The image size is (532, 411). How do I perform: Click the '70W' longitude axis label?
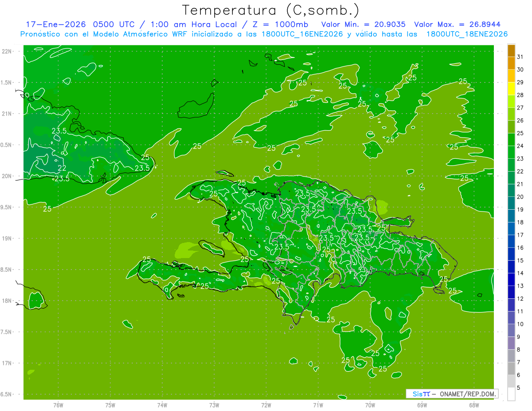point(370,405)
